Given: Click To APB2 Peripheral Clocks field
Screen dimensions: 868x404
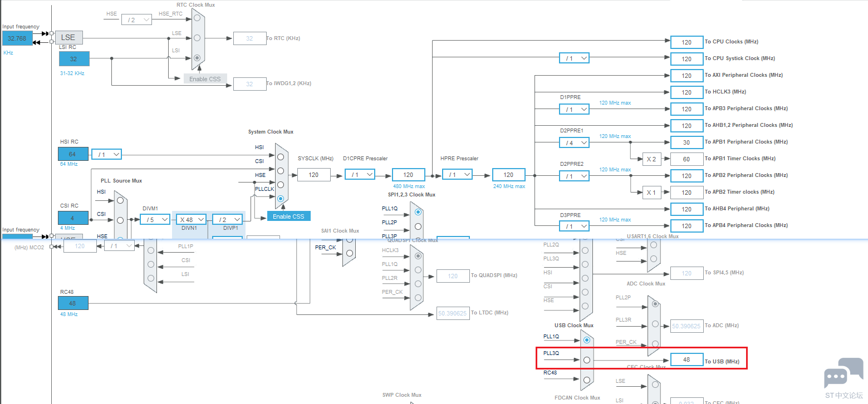Looking at the screenshot, I should tap(686, 176).
